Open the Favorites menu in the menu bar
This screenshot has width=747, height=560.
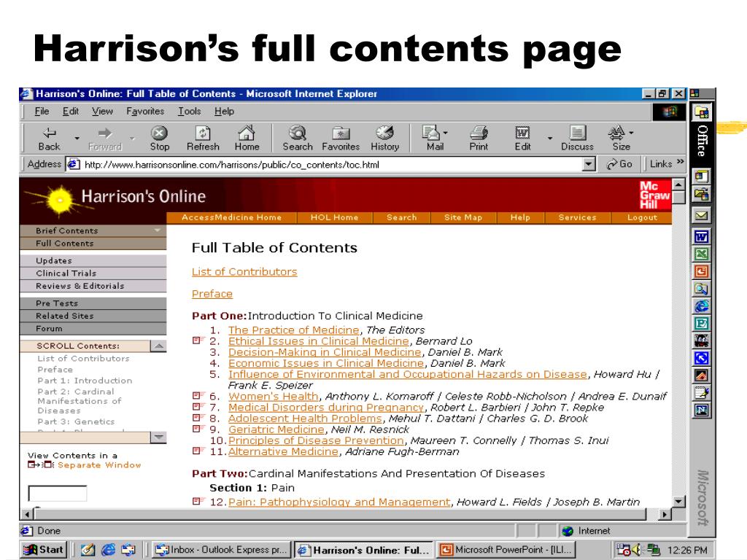click(145, 112)
